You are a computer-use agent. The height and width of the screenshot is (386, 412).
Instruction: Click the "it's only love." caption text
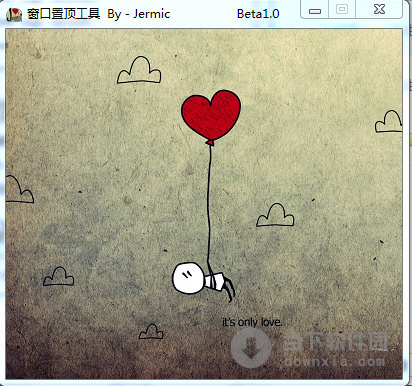pos(252,322)
